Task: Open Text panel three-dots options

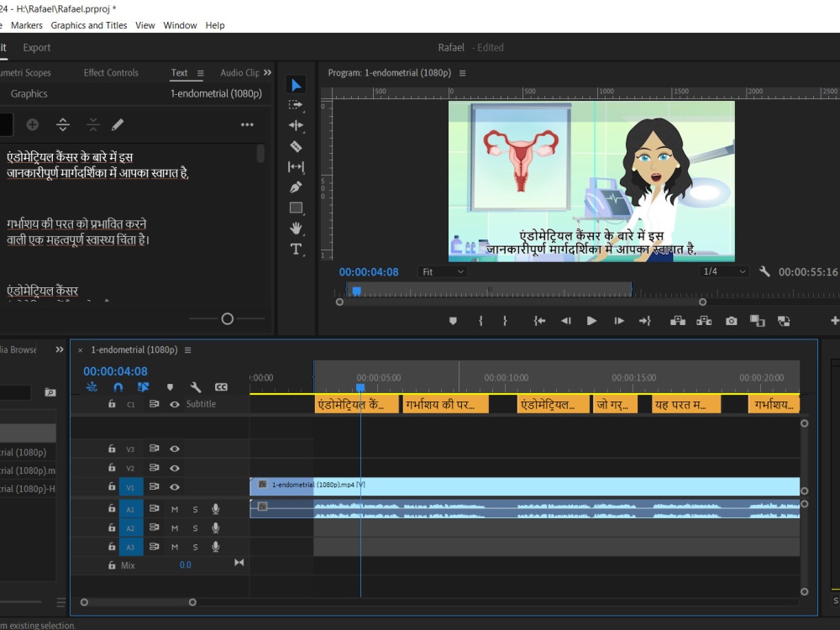Action: 247,125
